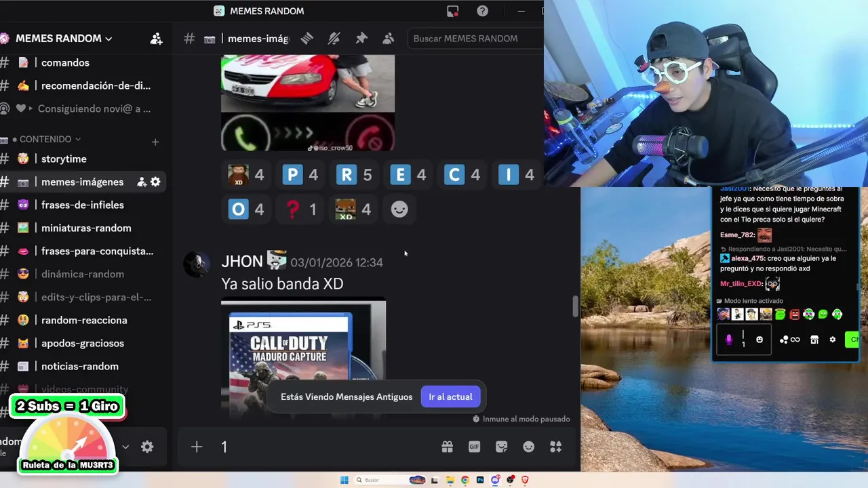Viewport: 868px width, 488px height.
Task: Open the emoji picker in message bar
Action: coord(528,447)
